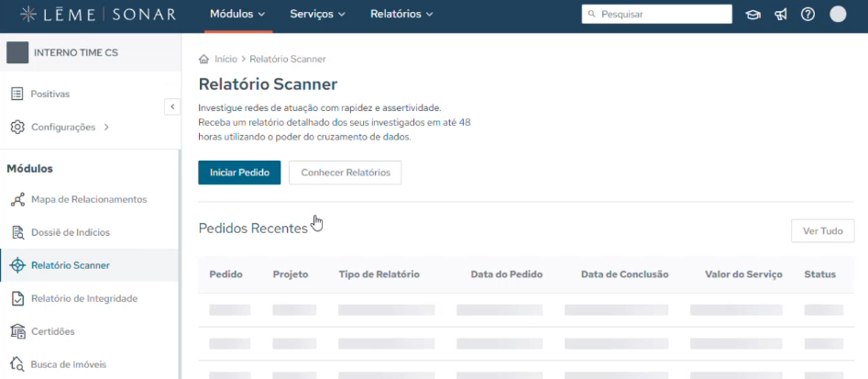
Task: Click the graduation cap academy icon
Action: click(753, 15)
